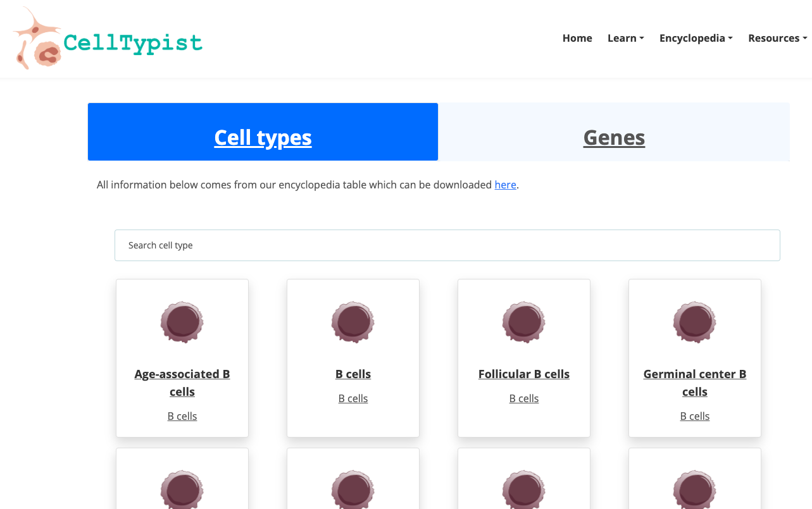Click the CellTypist logo

(108, 39)
